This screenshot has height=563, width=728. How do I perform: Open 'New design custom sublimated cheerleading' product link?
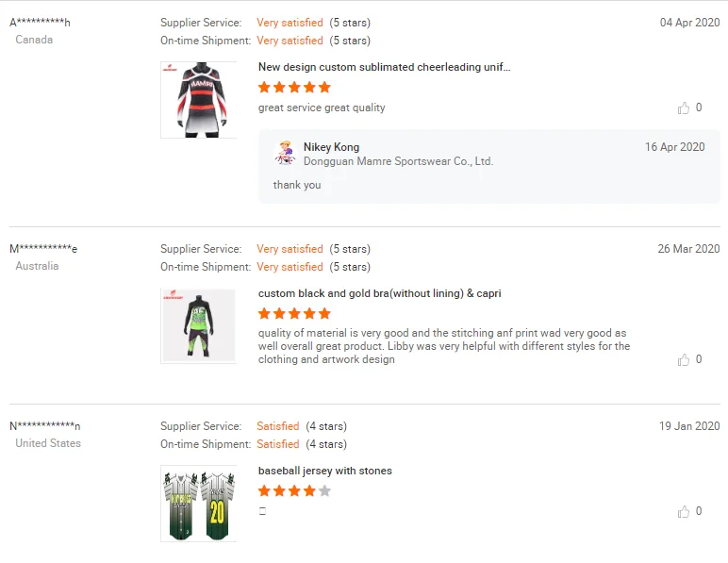click(384, 68)
